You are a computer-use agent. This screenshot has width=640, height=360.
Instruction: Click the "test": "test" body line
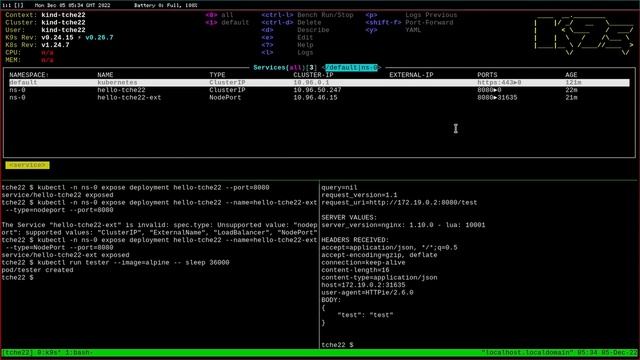(365, 315)
